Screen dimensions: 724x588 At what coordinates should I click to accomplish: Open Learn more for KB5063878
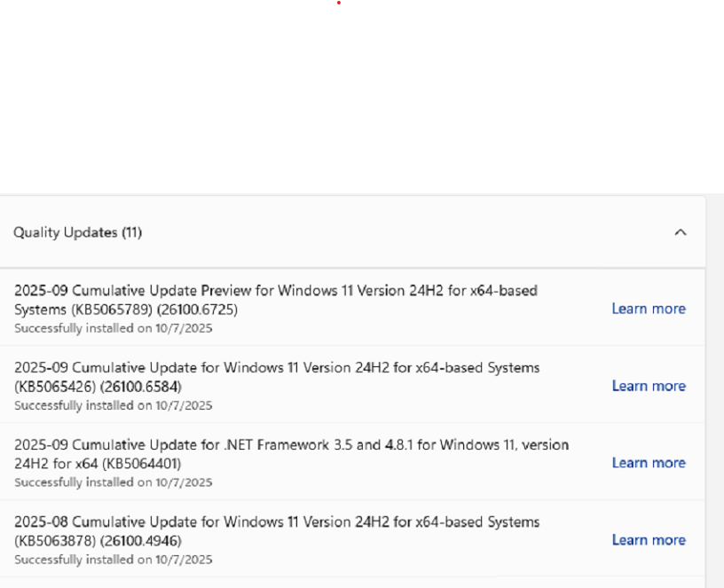[x=649, y=539]
